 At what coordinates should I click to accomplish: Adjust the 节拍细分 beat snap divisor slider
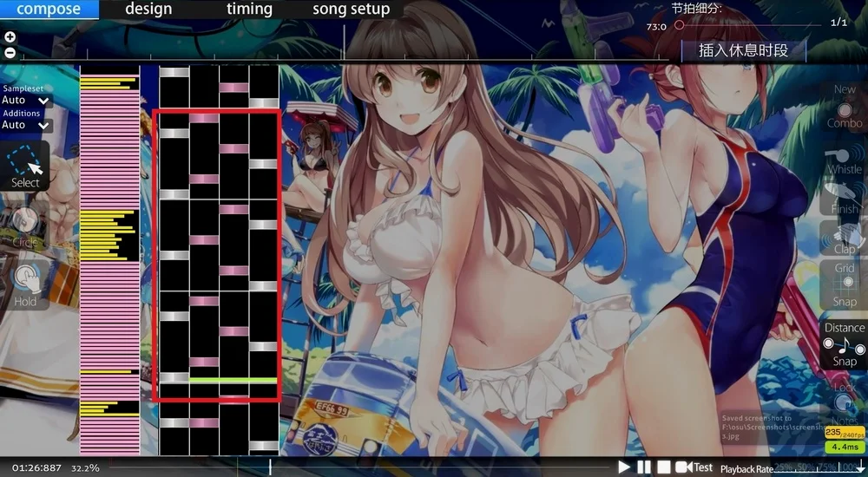click(x=748, y=25)
